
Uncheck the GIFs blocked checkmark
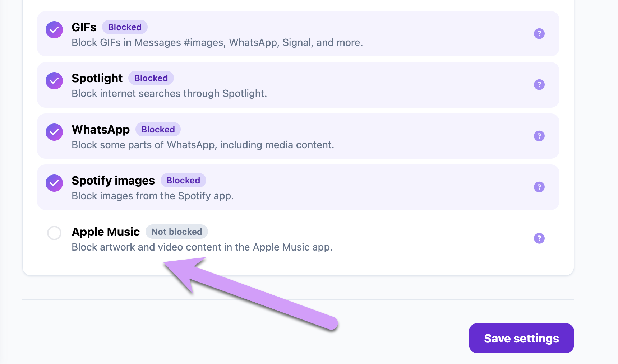[54, 30]
